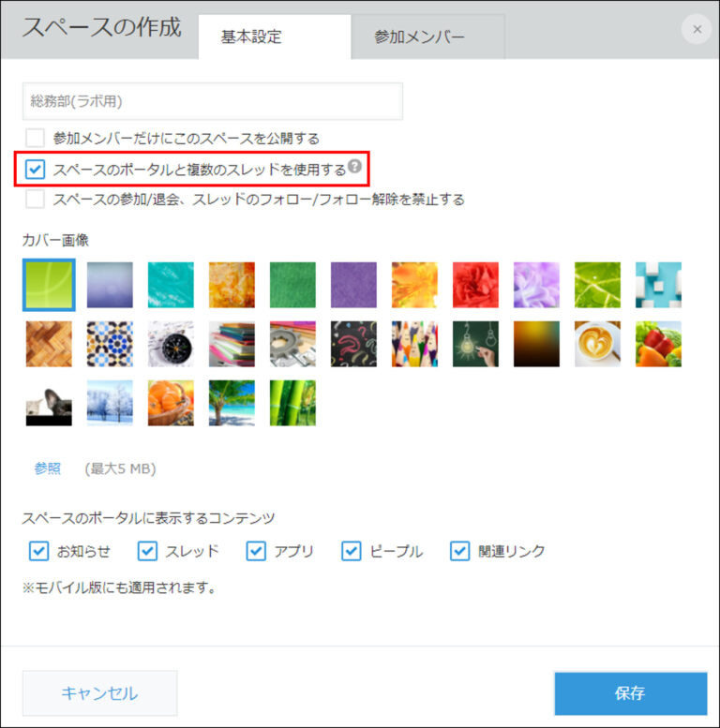Image resolution: width=720 pixels, height=728 pixels.
Task: Select the bell peppers vegetables cover image
Action: [658, 344]
